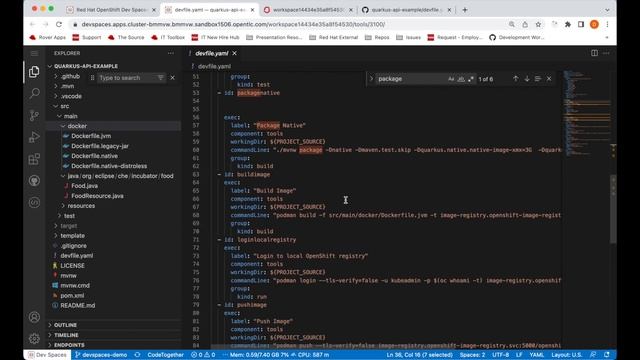Screen dimensions: 640x360
Task: Reload the browser page
Action: pos(59,24)
